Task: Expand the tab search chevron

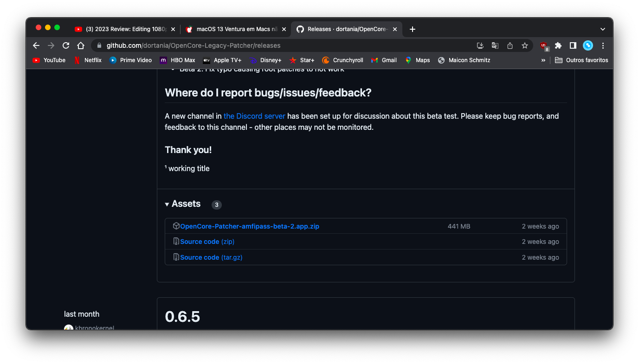Action: pos(603,29)
